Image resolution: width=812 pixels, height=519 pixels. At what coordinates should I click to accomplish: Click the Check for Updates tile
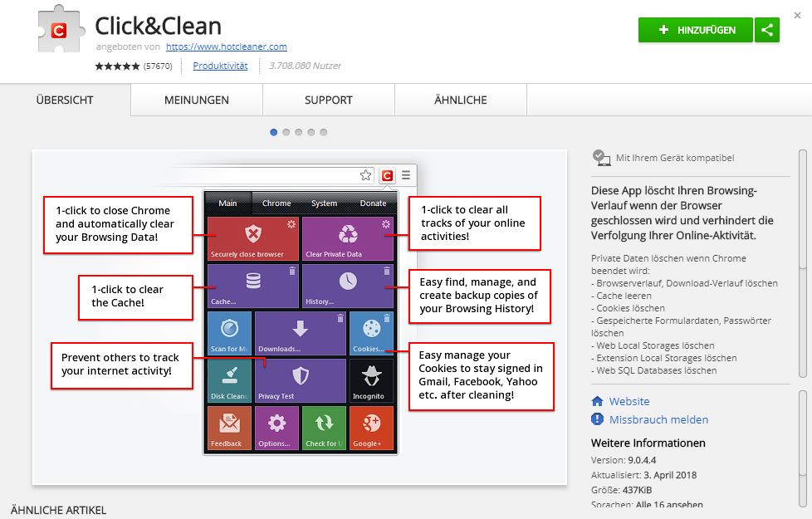click(x=324, y=428)
